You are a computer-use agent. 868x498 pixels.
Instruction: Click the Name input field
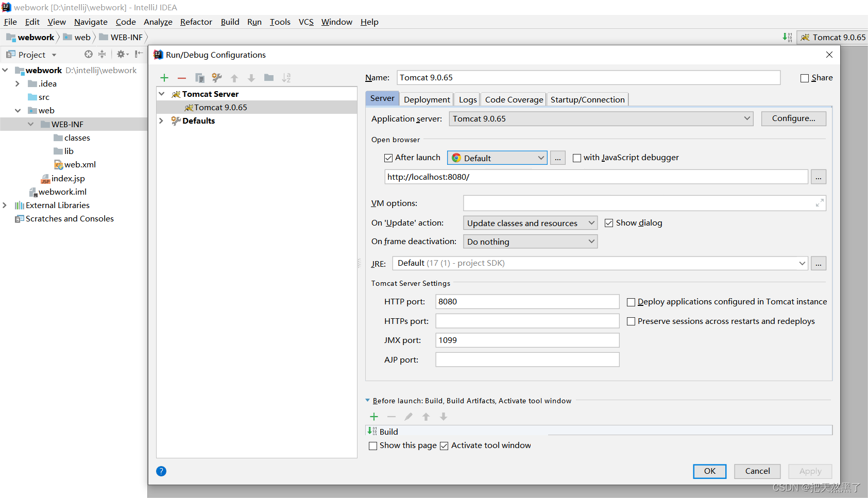589,78
